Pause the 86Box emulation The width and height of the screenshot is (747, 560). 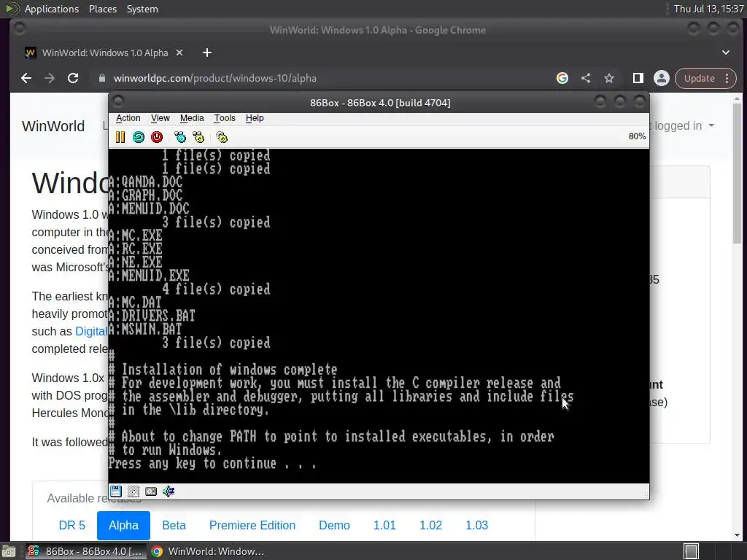click(120, 138)
